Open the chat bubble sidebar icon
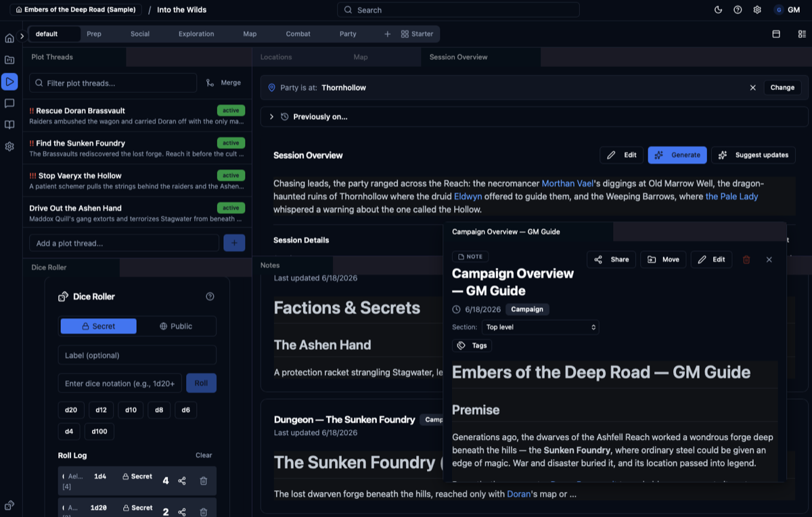Screen dimensions: 812x517 coord(9,104)
